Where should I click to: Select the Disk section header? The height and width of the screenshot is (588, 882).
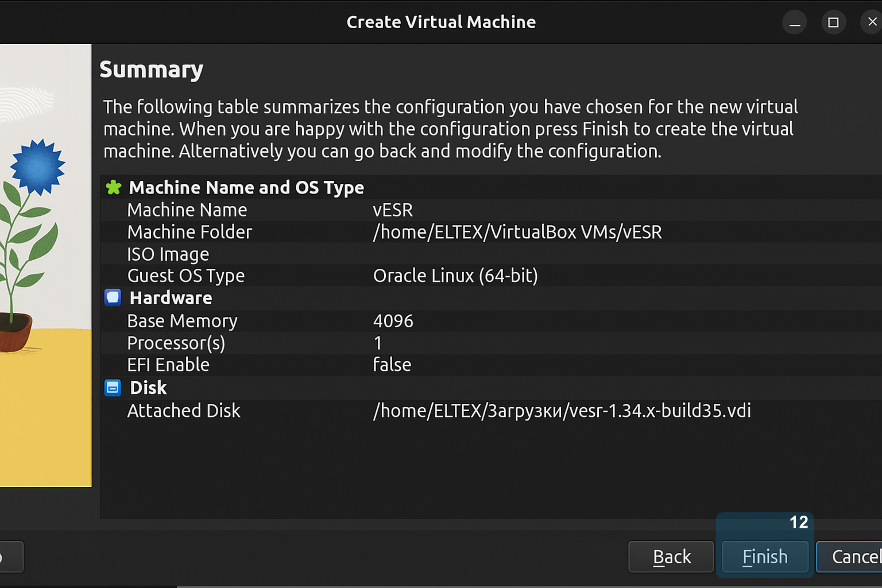pyautogui.click(x=148, y=388)
